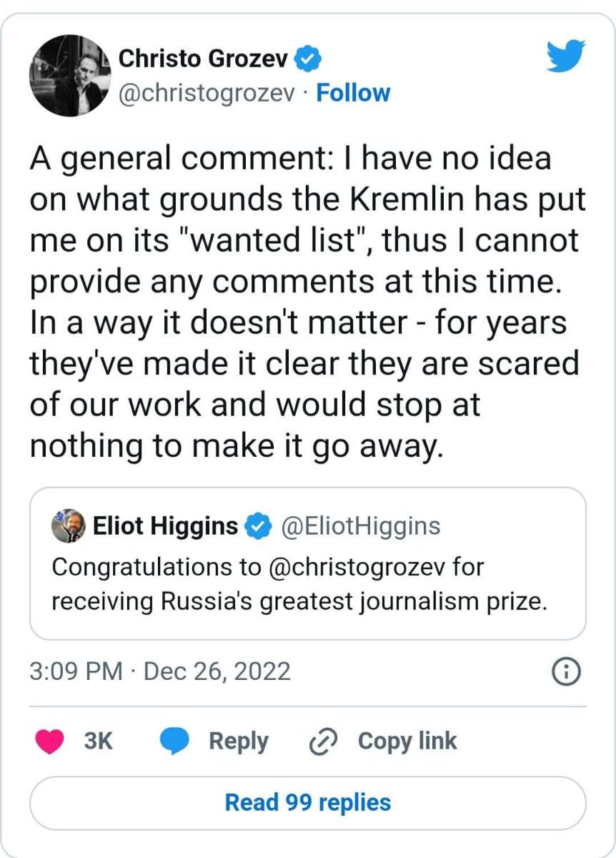Click Eliot Higgins' verified badge
This screenshot has height=858, width=616.
257,526
